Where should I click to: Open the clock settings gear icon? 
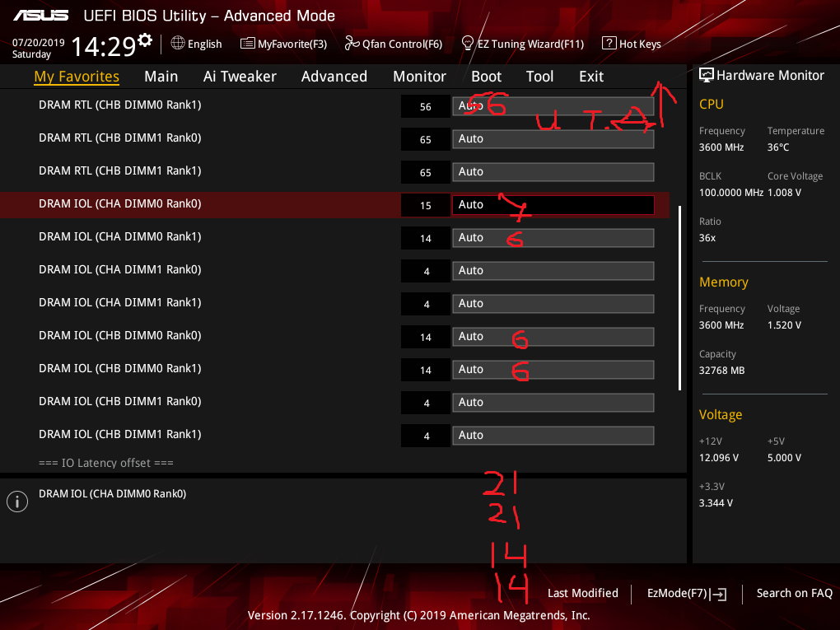click(145, 40)
